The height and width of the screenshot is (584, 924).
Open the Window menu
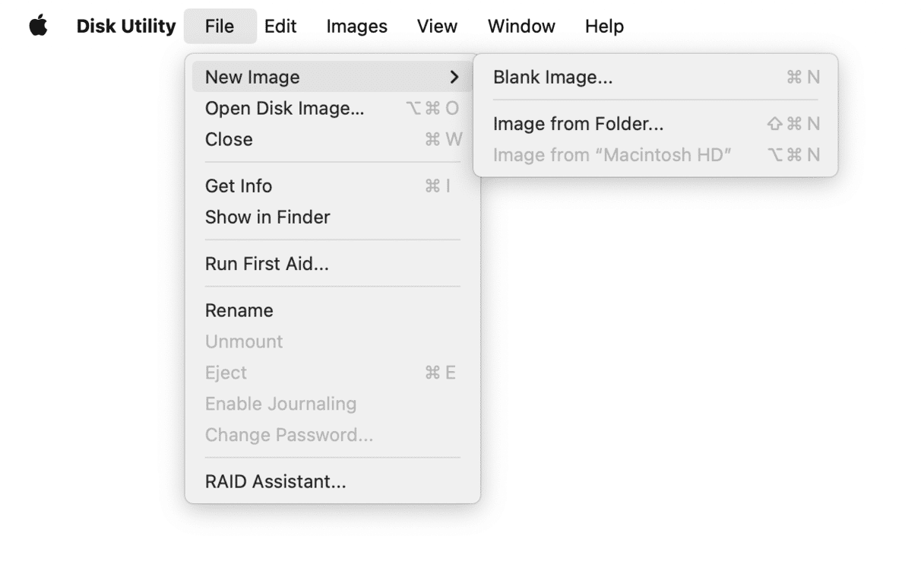click(x=521, y=26)
